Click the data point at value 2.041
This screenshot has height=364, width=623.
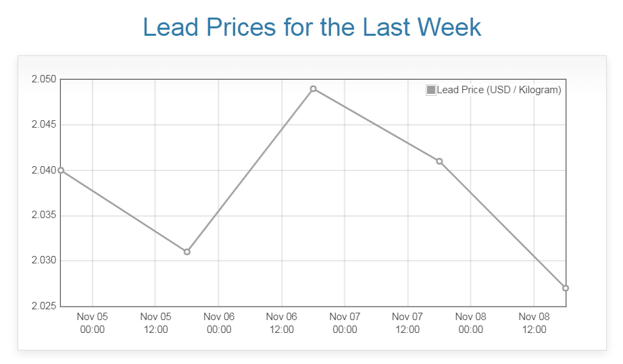click(x=439, y=161)
